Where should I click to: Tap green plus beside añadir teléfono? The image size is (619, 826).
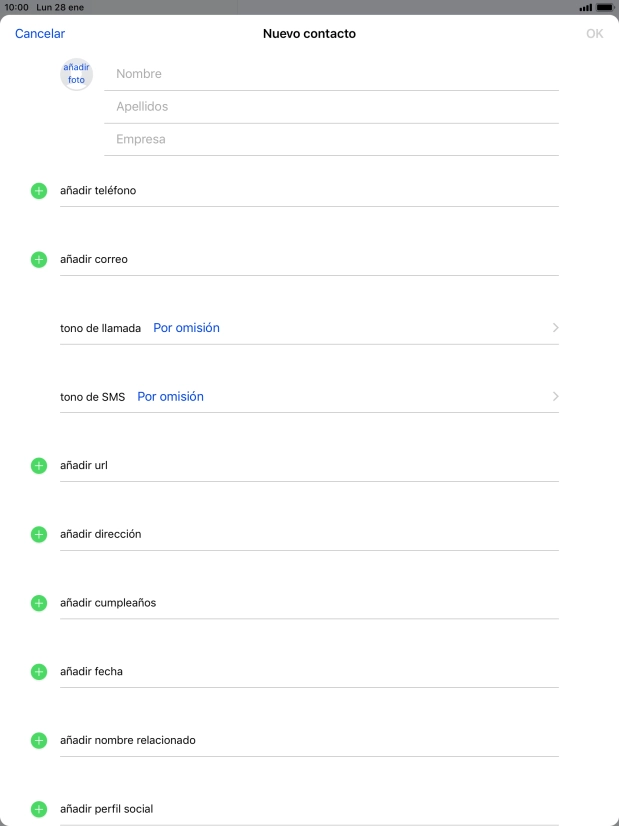(x=39, y=190)
